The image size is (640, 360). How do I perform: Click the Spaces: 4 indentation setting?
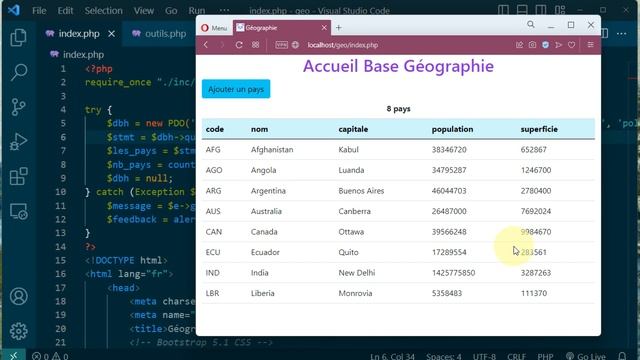(444, 356)
